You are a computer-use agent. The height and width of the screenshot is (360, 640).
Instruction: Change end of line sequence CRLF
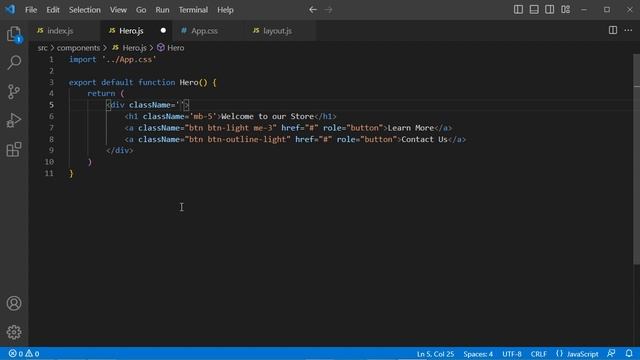coord(538,354)
